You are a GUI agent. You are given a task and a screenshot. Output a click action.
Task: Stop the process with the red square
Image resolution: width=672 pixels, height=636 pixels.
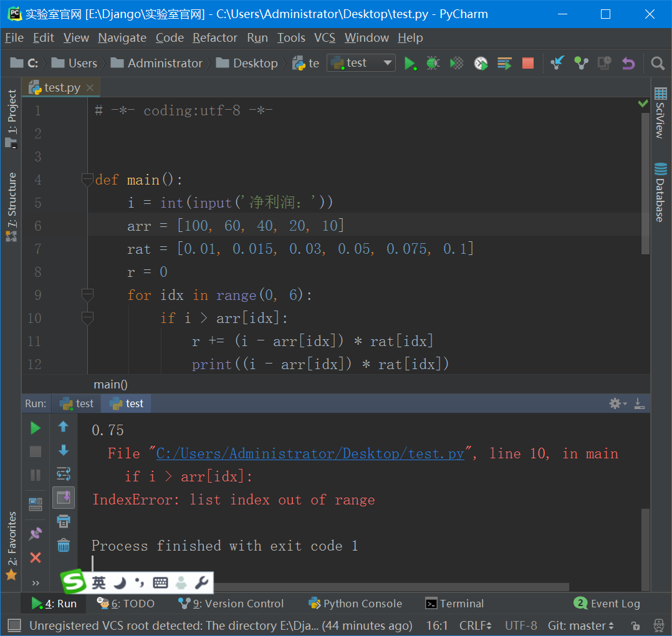click(x=528, y=64)
